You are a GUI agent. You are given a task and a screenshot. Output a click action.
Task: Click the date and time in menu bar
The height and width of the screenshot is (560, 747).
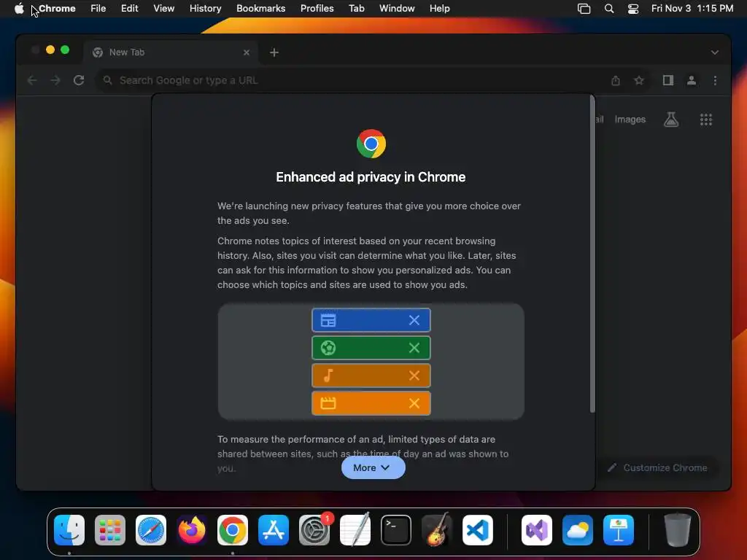click(692, 9)
